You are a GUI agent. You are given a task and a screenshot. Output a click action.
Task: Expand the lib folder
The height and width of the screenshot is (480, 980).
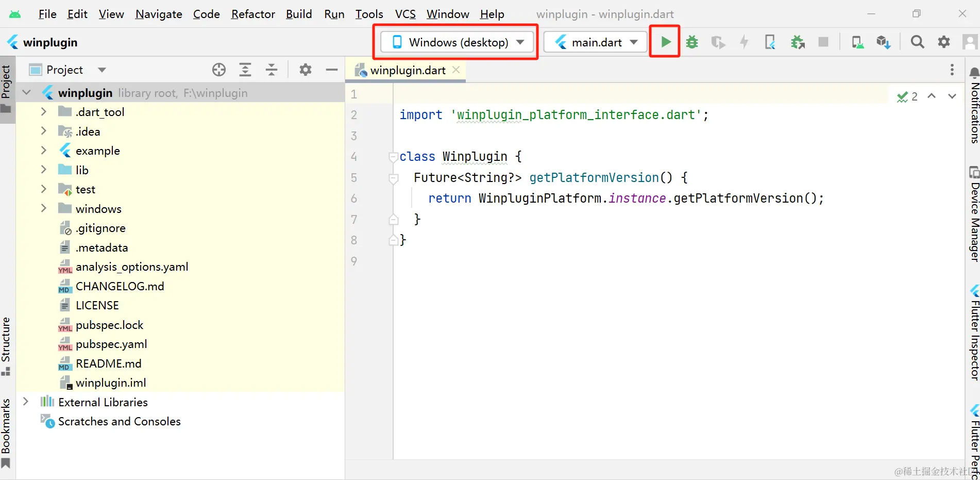pos(44,170)
